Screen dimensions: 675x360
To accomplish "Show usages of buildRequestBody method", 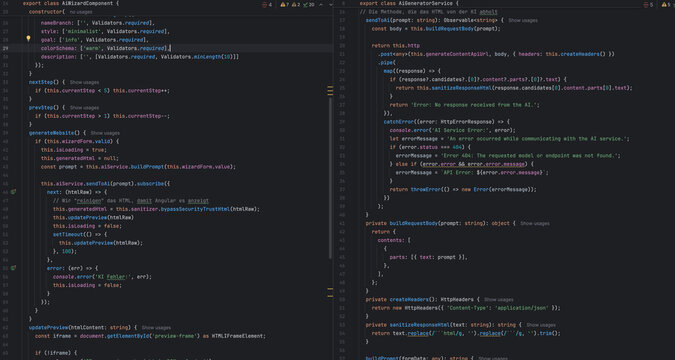I will click(535, 223).
